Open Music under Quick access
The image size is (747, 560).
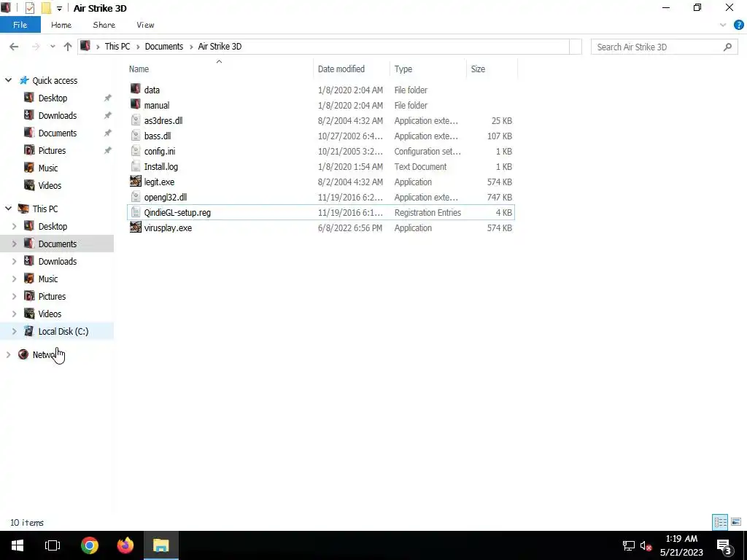47,168
